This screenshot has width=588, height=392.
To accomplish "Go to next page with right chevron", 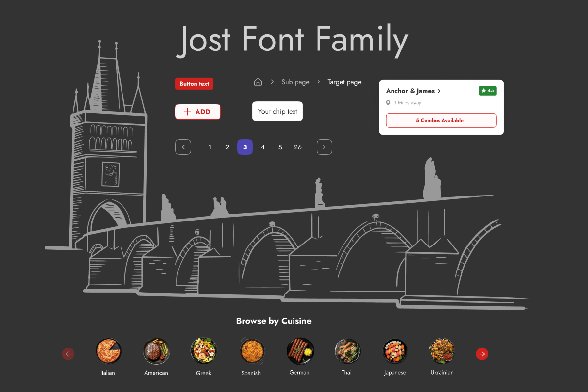I will 324,147.
